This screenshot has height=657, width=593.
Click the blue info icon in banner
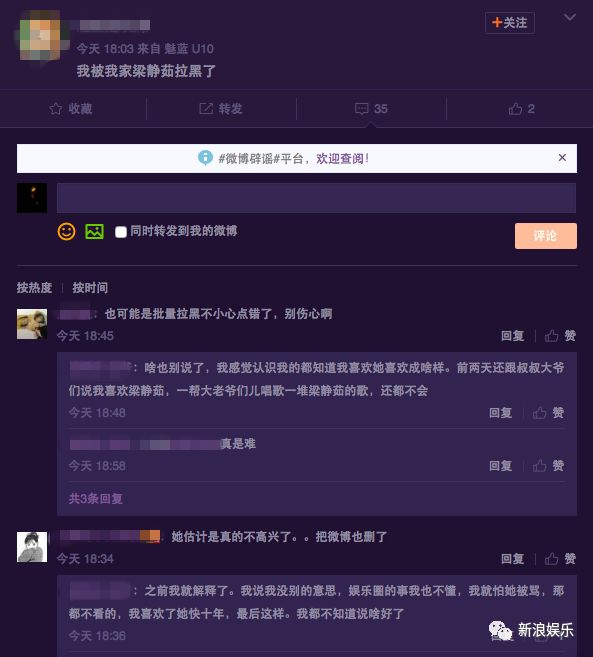coord(205,158)
